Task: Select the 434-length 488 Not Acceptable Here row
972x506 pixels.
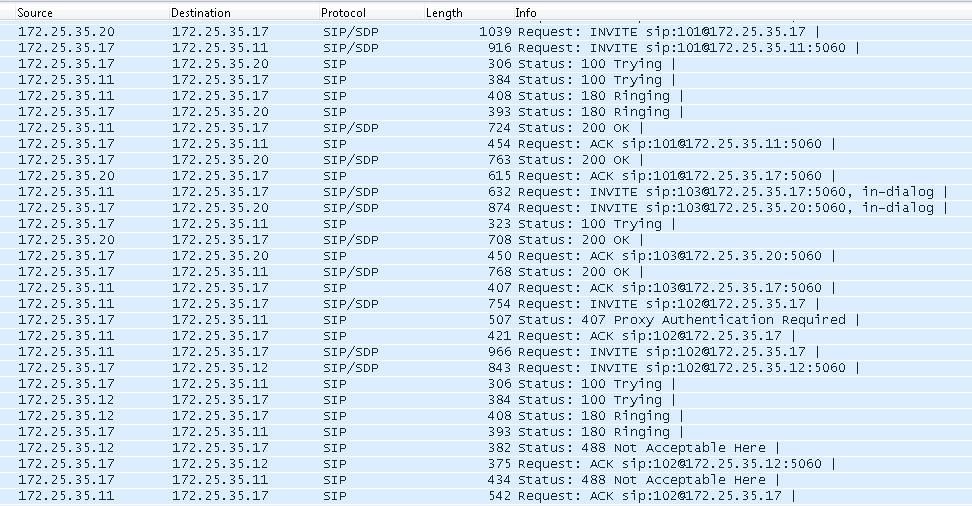Action: click(486, 480)
